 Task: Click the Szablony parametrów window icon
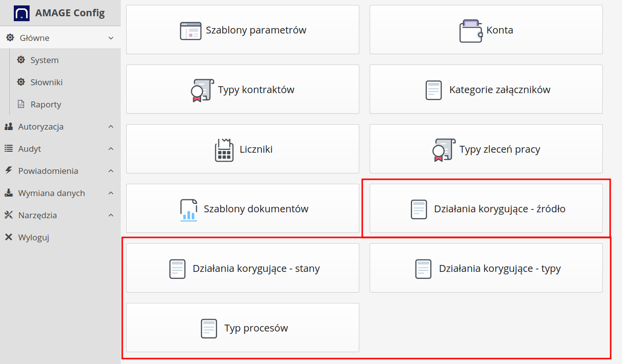click(x=191, y=31)
